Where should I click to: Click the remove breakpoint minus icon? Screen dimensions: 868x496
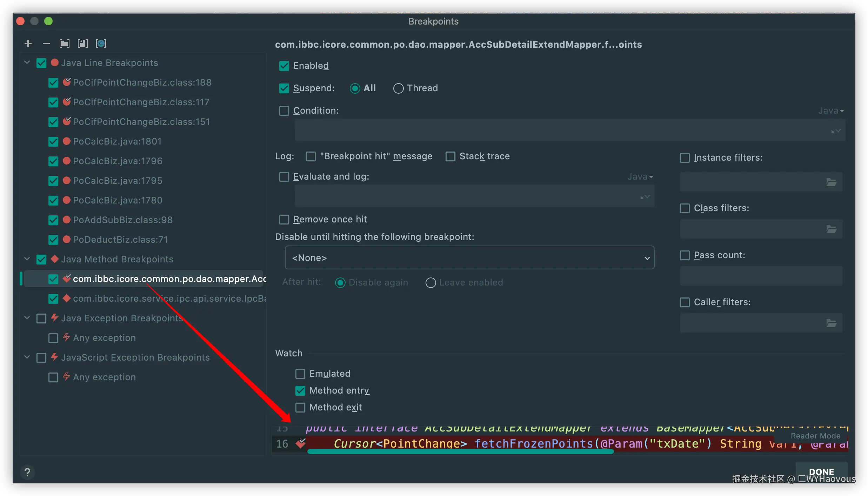pyautogui.click(x=46, y=43)
